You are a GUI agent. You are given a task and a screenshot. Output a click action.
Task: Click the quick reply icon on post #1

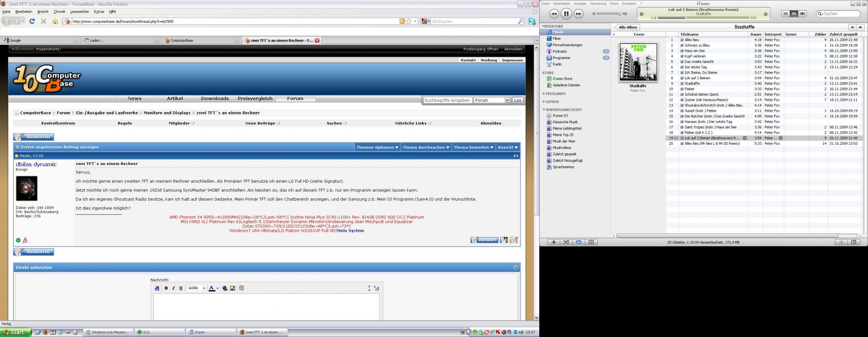[x=514, y=240]
